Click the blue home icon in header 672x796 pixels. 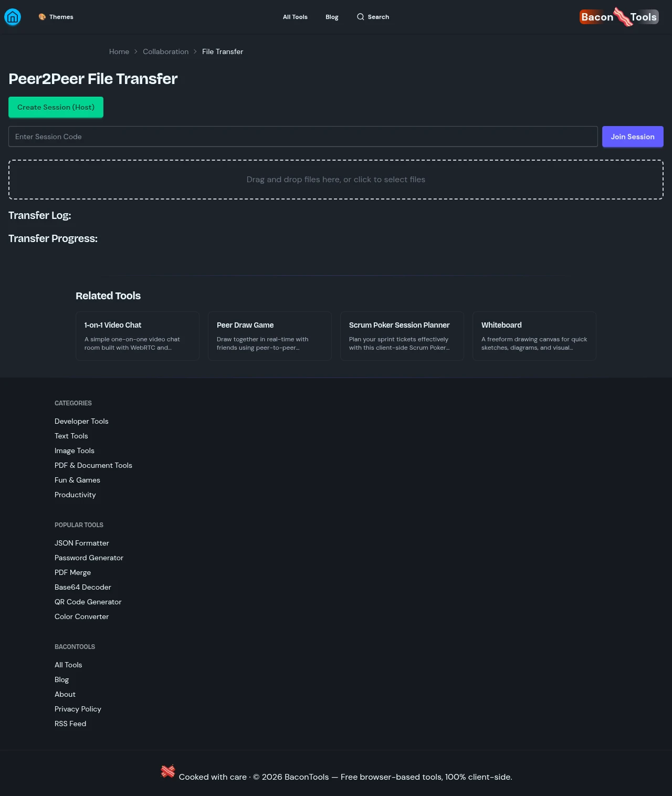tap(13, 17)
